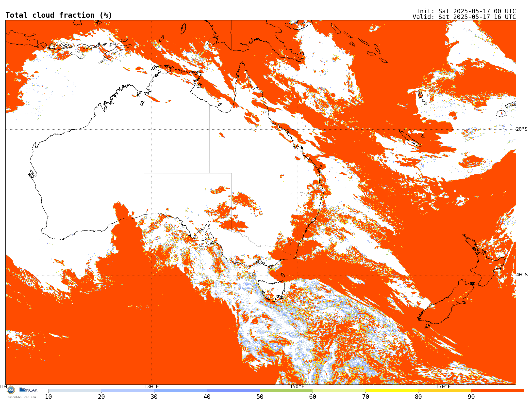This screenshot has width=532, height=400.
Task: Open the ensemble.ucar.edu link text
Action: click(22, 397)
